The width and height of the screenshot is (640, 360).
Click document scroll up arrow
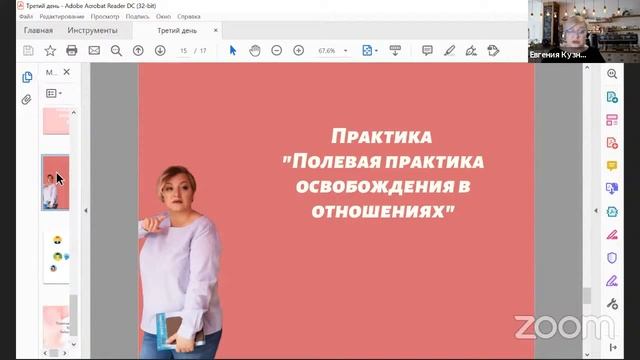[587, 67]
